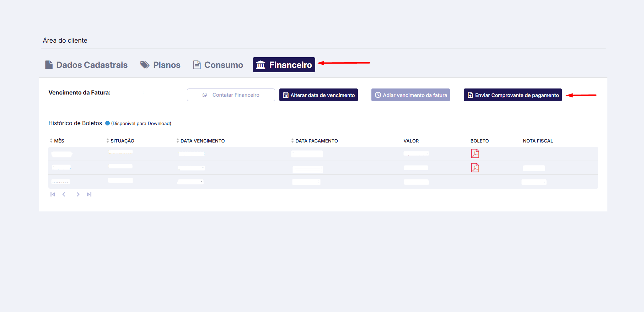
Task: Select the Financeiro tab
Action: click(x=284, y=65)
